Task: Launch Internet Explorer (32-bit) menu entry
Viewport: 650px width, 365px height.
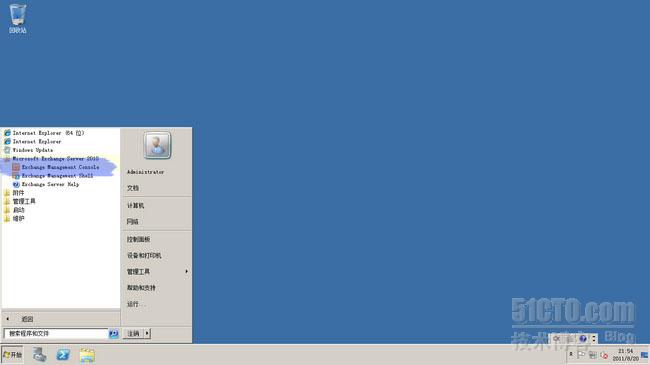Action: [x=32, y=141]
